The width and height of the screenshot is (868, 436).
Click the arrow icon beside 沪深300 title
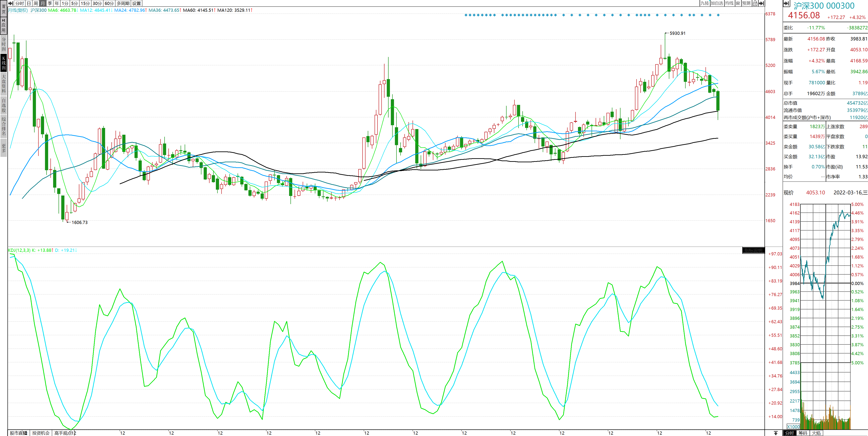[787, 3]
